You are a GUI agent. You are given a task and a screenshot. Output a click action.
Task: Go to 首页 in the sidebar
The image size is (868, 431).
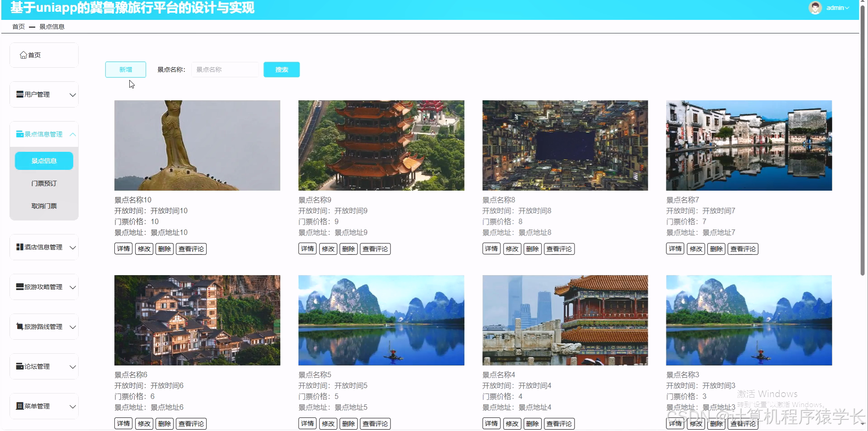point(44,55)
